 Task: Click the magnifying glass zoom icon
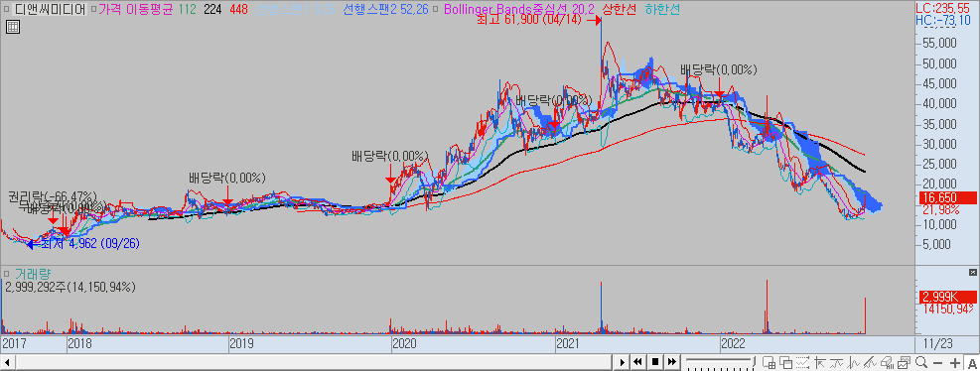pyautogui.click(x=921, y=362)
